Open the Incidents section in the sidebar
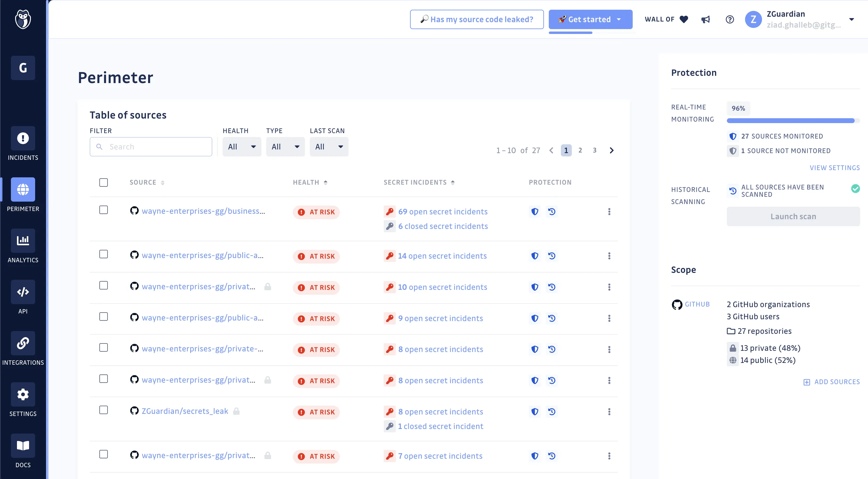 point(23,144)
